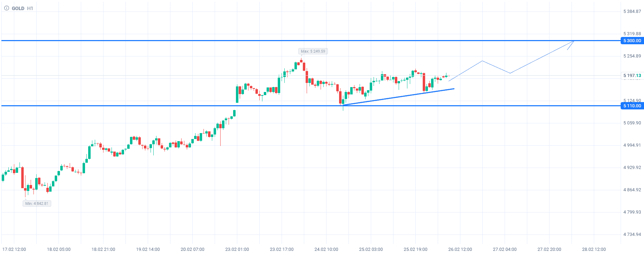Image resolution: width=644 pixels, height=254 pixels.
Task: Select the 5 300.00 price level tag
Action: 632,41
